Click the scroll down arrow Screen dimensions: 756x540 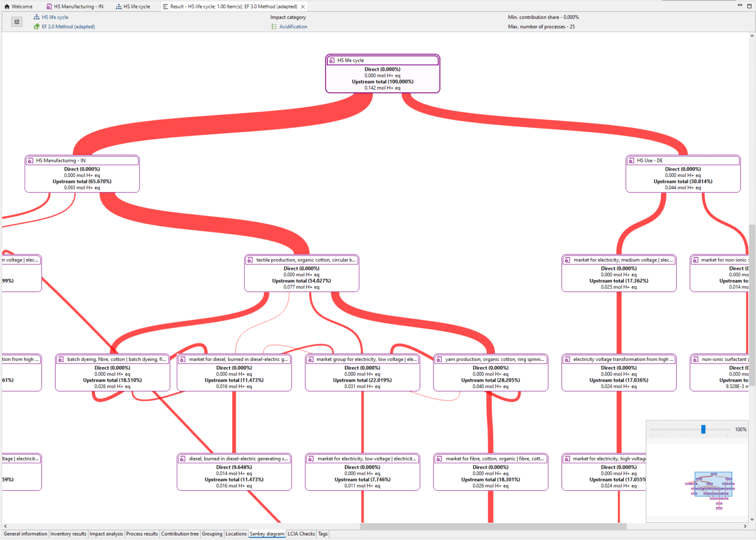[x=752, y=519]
